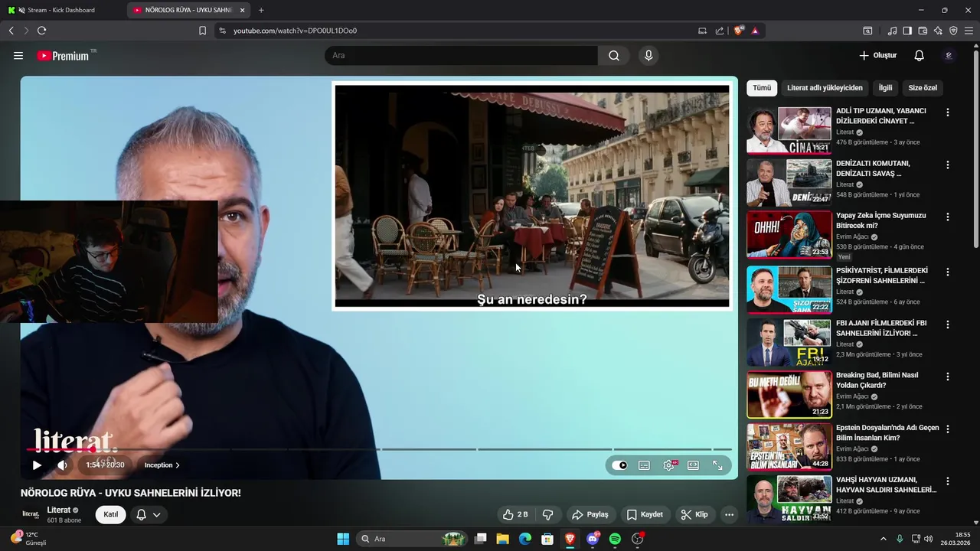Open Leo AI sparkle icon

pyautogui.click(x=938, y=31)
